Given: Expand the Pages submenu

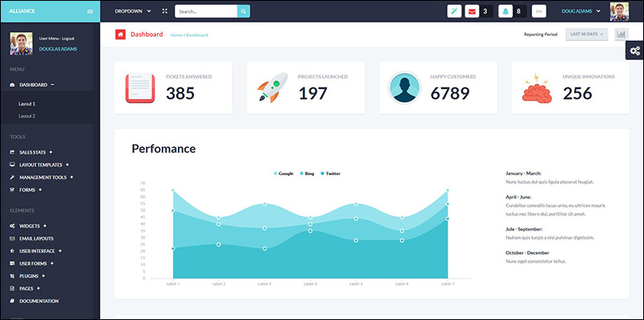Looking at the screenshot, I should click(38, 288).
